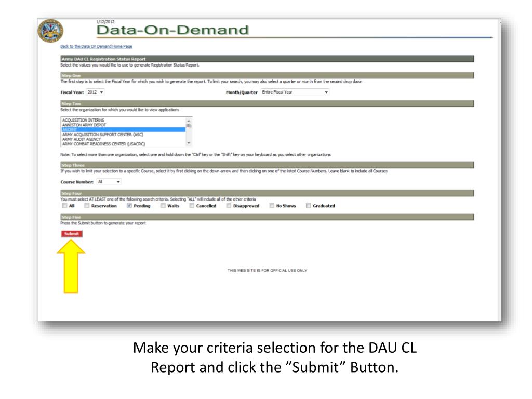Click the Army seal logo
Screen dimensions: 532x399
50,31
